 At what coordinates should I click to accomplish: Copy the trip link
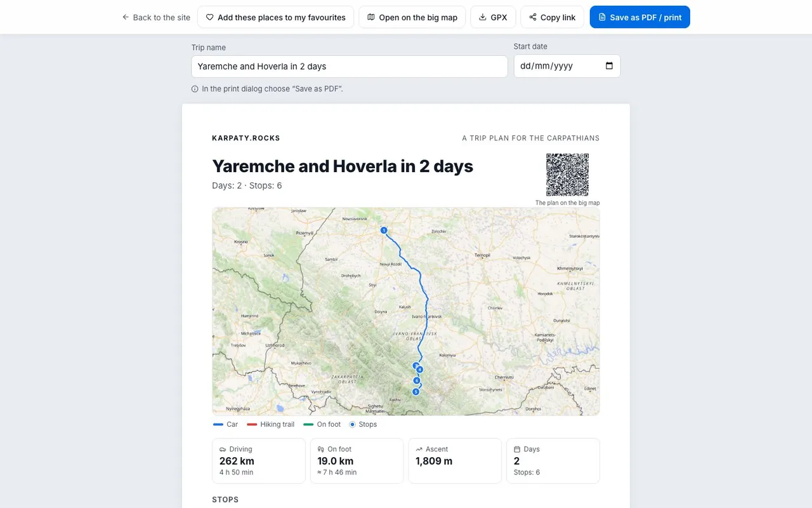553,17
